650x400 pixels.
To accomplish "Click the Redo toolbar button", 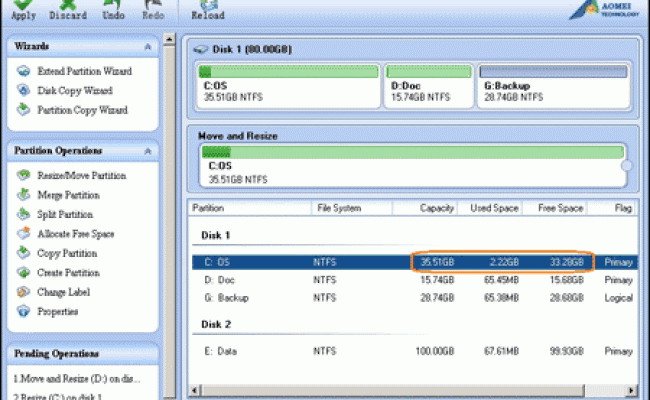I will tap(153, 10).
